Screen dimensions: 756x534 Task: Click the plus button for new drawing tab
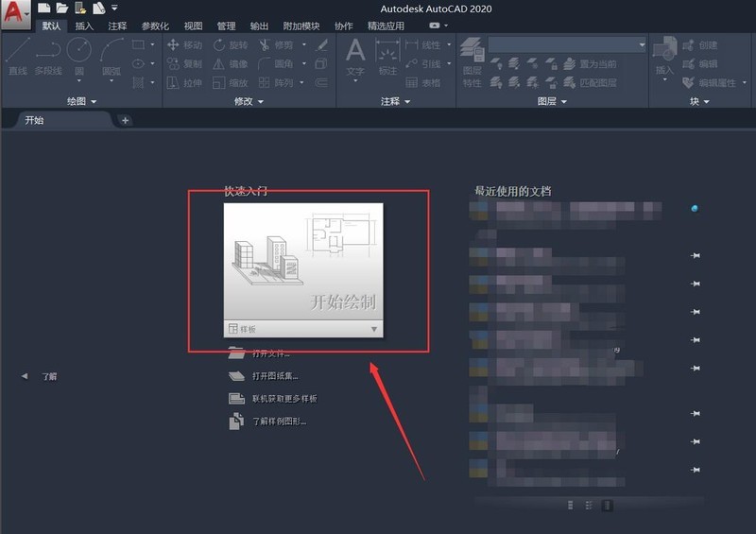coord(125,120)
